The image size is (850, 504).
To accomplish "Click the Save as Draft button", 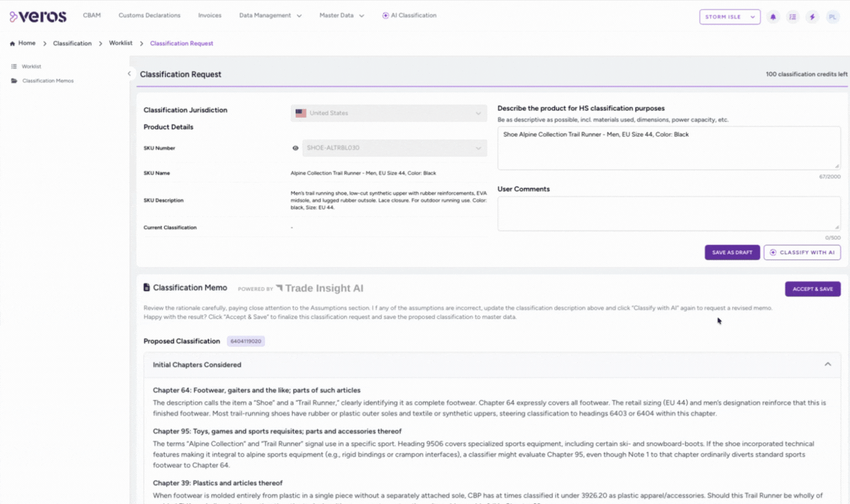I will coord(732,253).
